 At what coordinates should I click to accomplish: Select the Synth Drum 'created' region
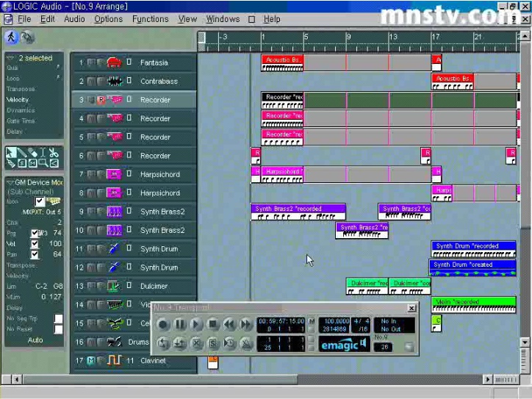pos(472,267)
